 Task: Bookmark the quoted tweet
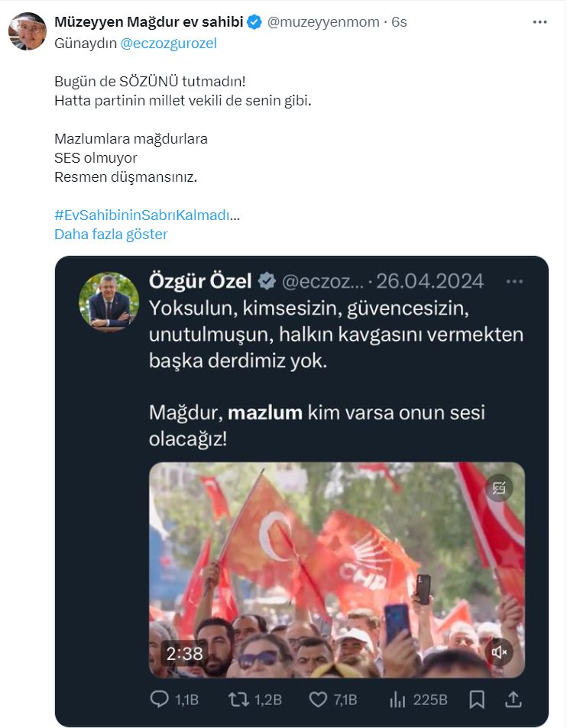477,699
